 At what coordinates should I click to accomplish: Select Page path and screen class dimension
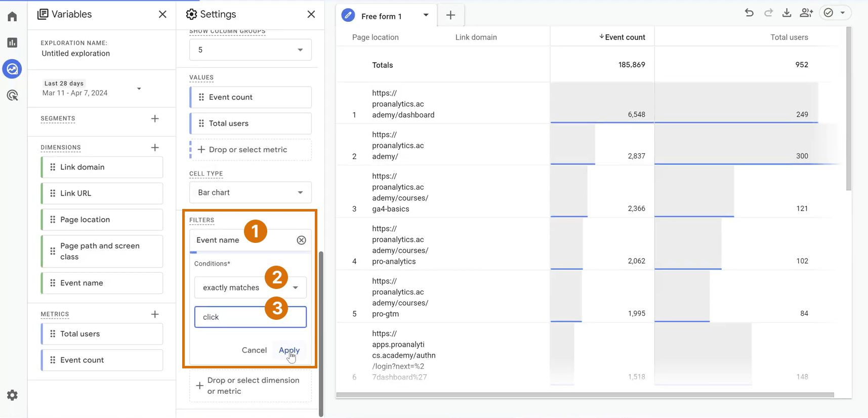[x=102, y=252]
